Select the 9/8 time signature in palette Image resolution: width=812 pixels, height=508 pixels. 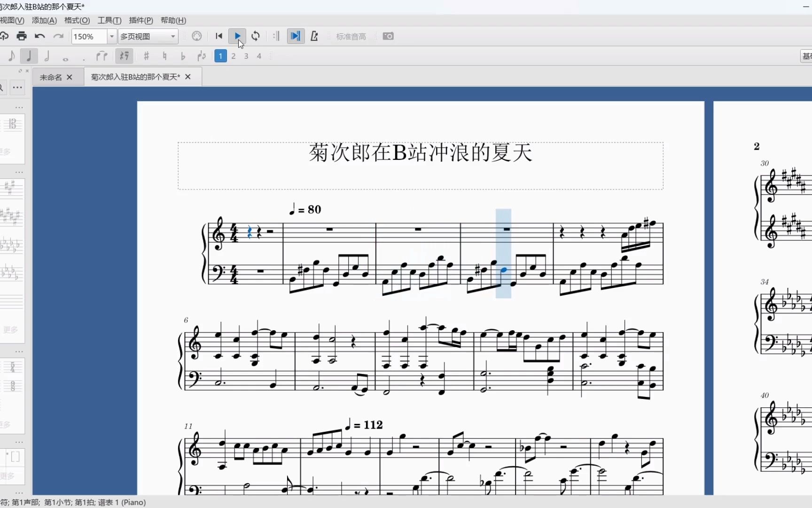click(x=13, y=386)
